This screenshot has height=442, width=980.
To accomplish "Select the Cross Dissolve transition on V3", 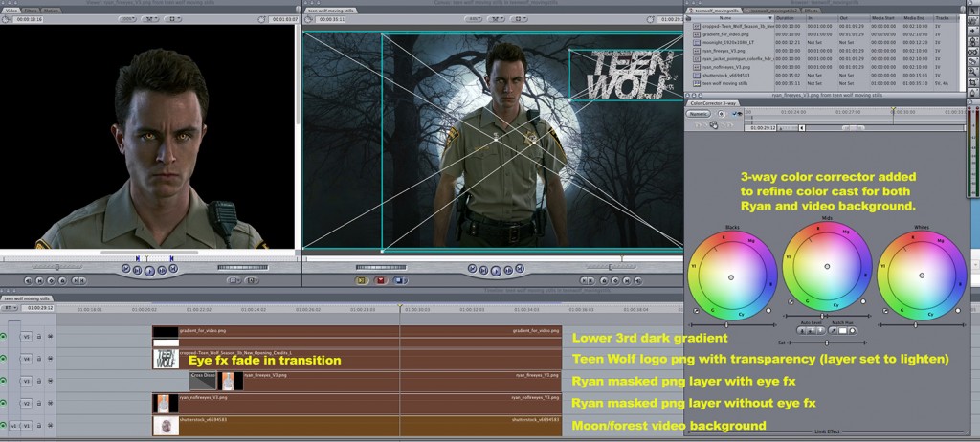I will (x=203, y=381).
